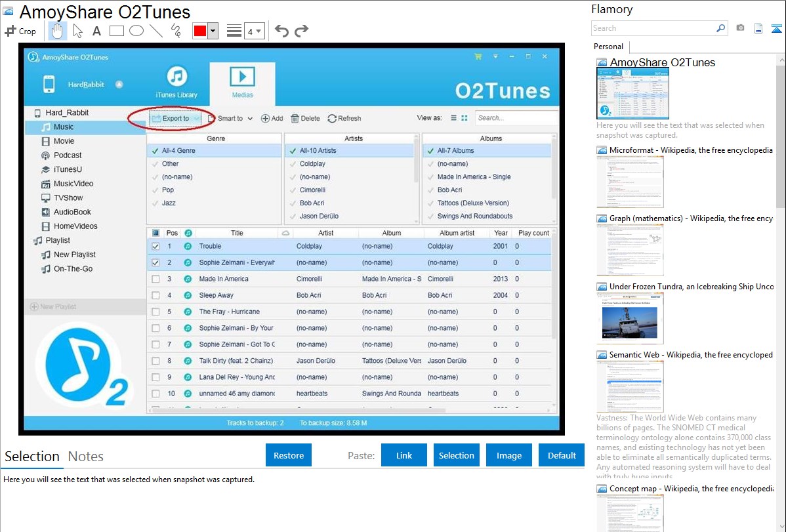This screenshot has width=786, height=532.
Task: Click the line thickness icon
Action: click(x=234, y=31)
